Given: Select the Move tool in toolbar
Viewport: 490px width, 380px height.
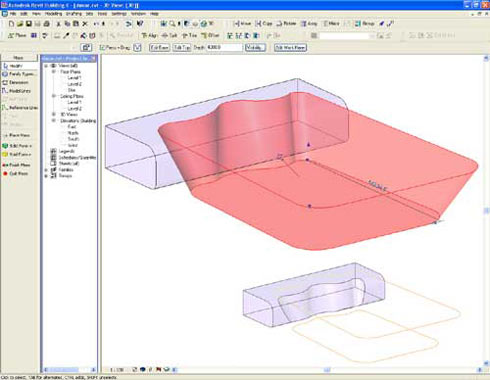Looking at the screenshot, I should coord(242,24).
